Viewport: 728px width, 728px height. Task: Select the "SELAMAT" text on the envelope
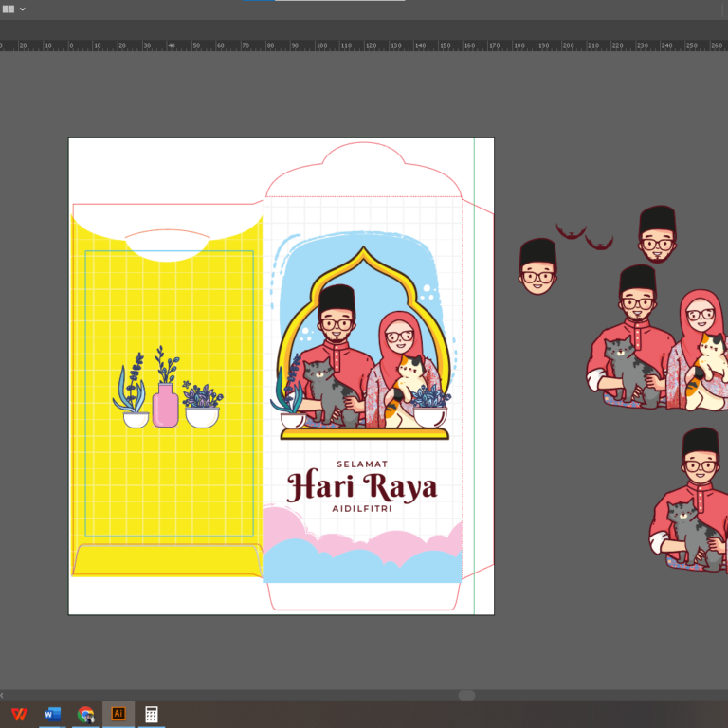(x=362, y=464)
